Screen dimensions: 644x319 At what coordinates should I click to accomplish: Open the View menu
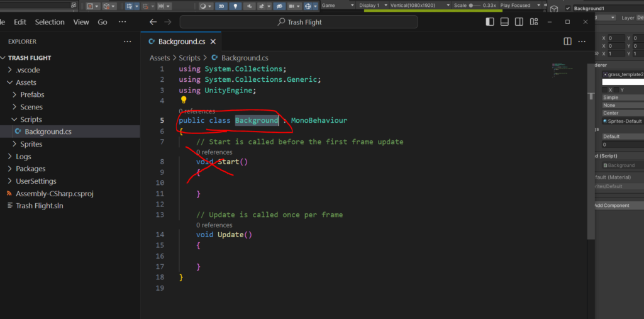tap(81, 22)
